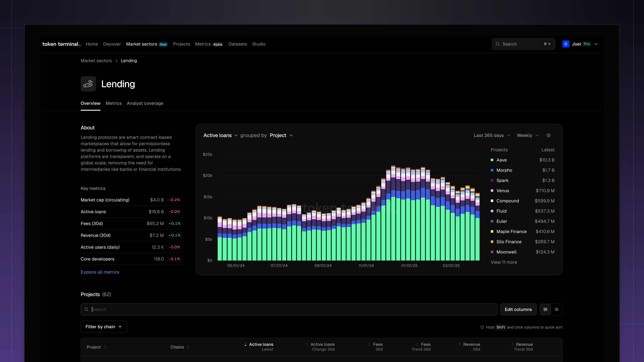
Task: Open the Projects nav item
Action: [181, 44]
